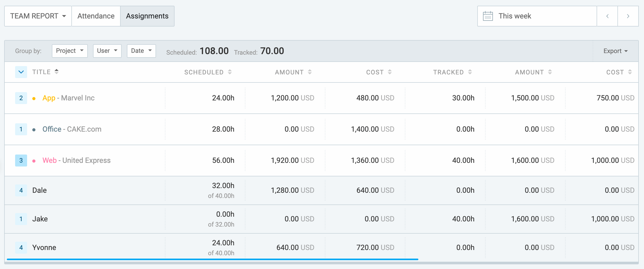
Task: Sort by TITLE column
Action: (45, 72)
